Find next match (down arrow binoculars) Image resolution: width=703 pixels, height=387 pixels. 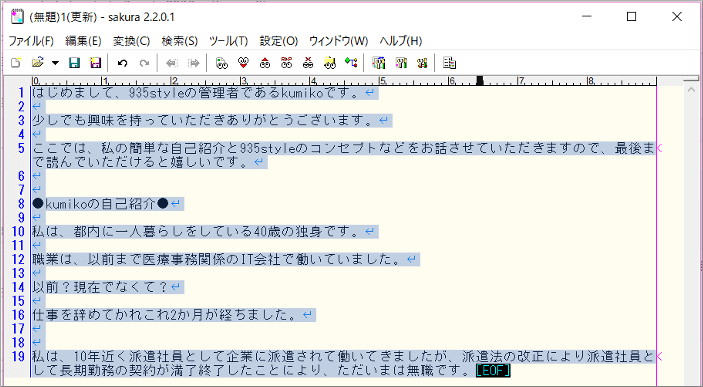(x=243, y=63)
